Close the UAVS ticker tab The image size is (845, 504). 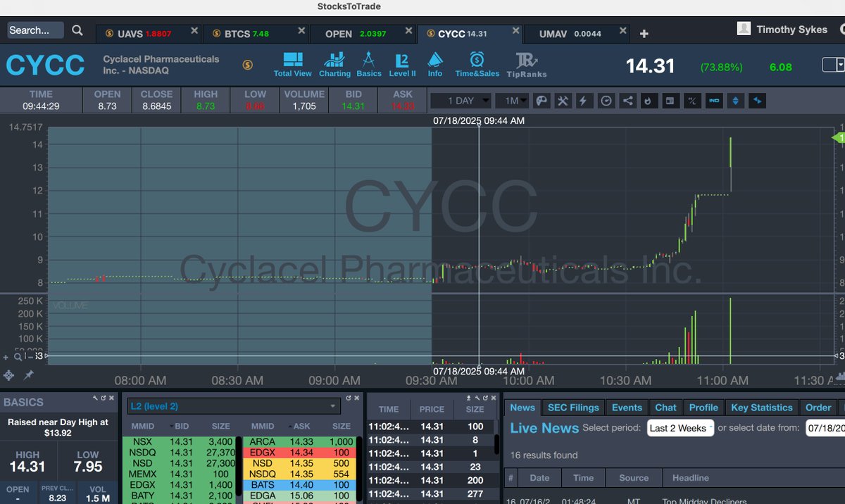tap(194, 32)
